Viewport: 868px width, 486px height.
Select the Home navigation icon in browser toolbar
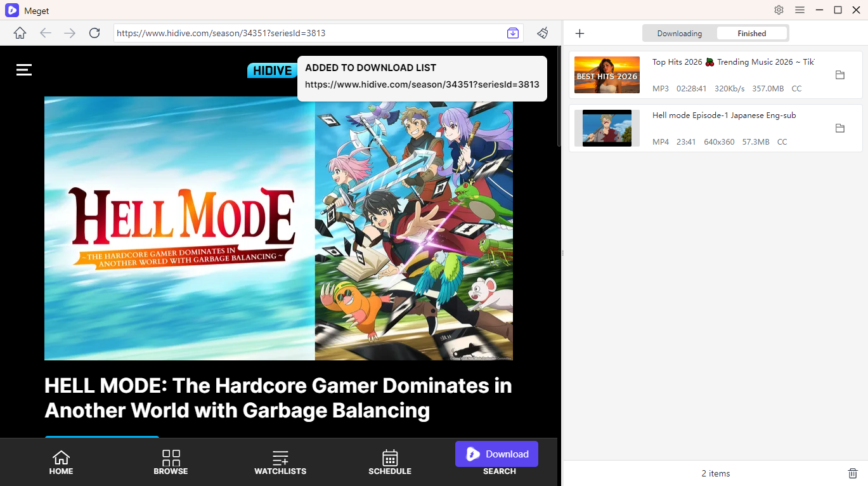(x=20, y=33)
